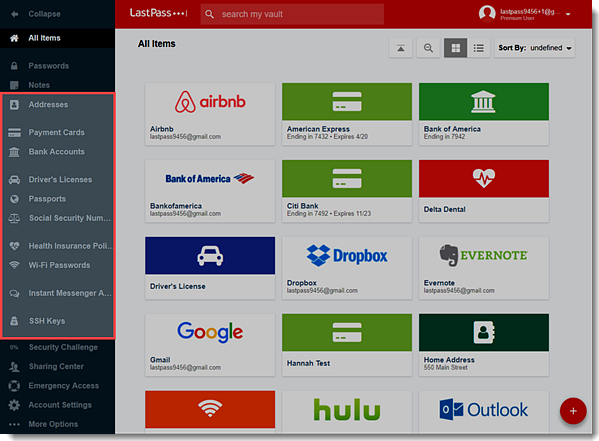Switch to list view
Viewport: 599px width, 441px height.
(x=478, y=48)
